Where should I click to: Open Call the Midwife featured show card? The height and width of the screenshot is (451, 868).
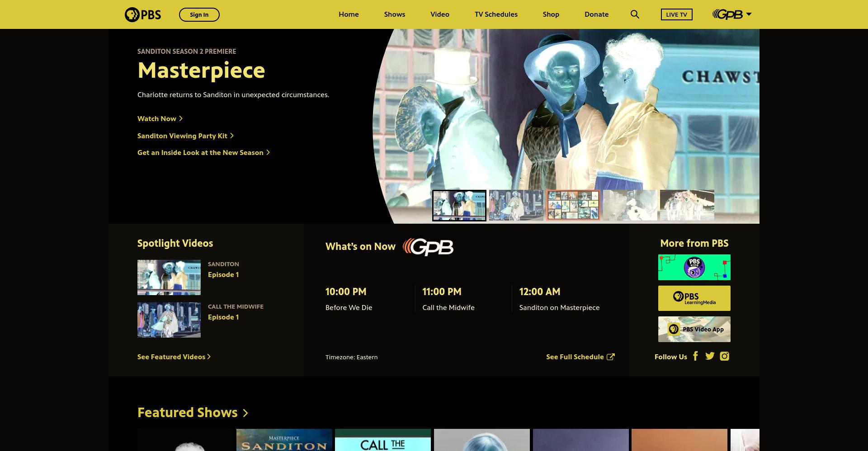[x=383, y=440]
